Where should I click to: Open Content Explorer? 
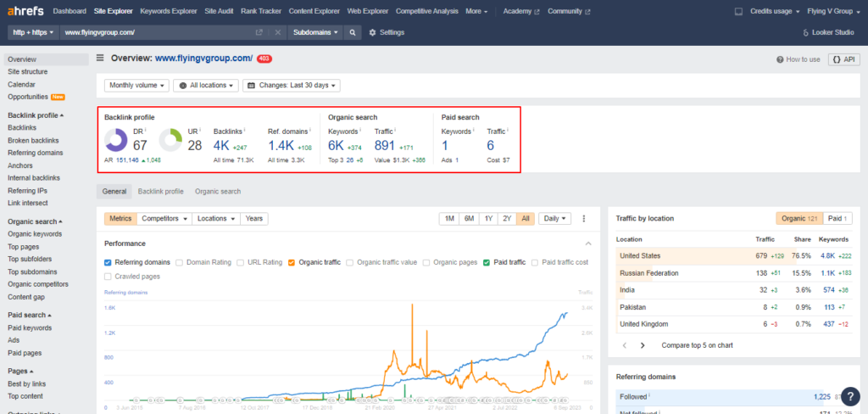point(314,11)
